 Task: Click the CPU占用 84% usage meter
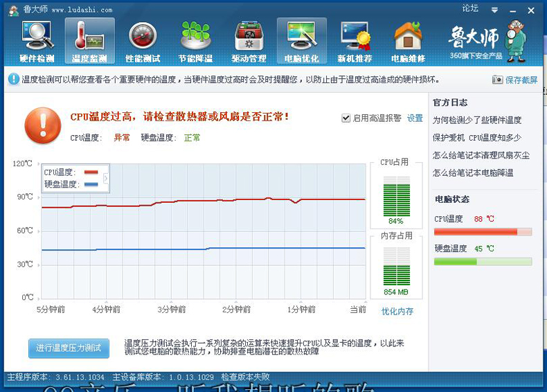tap(396, 197)
